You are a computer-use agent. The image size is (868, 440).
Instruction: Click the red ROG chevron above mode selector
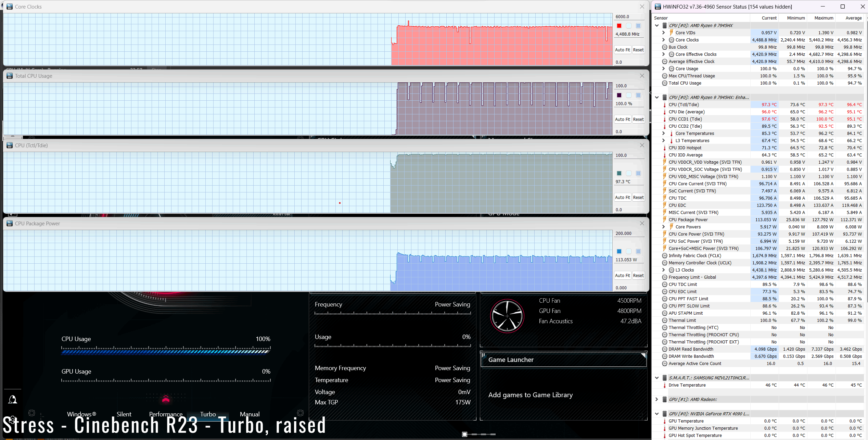point(166,399)
